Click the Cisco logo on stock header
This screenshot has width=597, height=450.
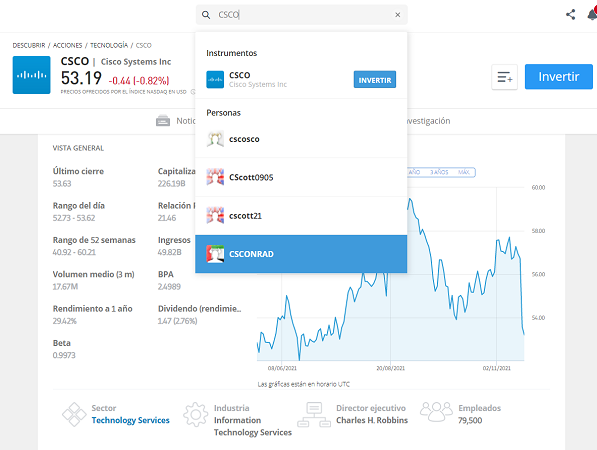[x=32, y=75]
